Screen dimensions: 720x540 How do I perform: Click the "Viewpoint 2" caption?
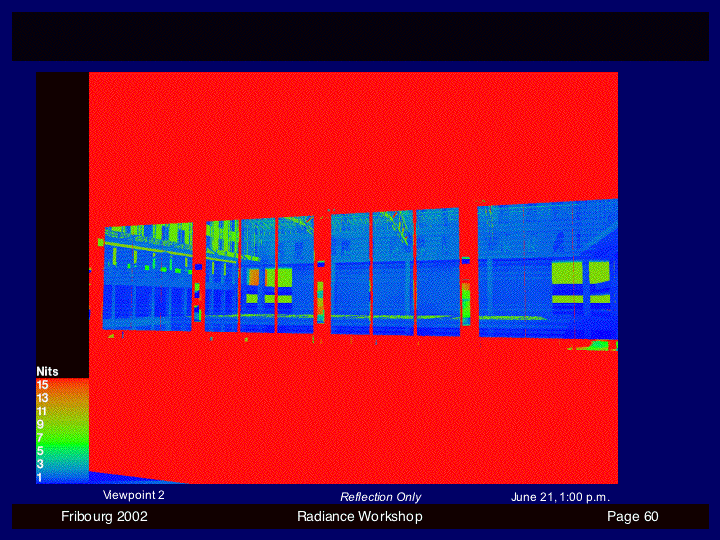pos(134,495)
